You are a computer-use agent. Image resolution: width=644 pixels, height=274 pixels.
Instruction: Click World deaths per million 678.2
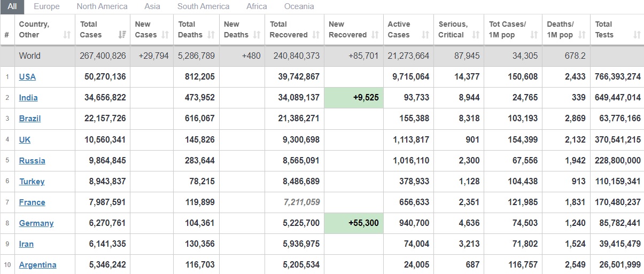point(575,56)
